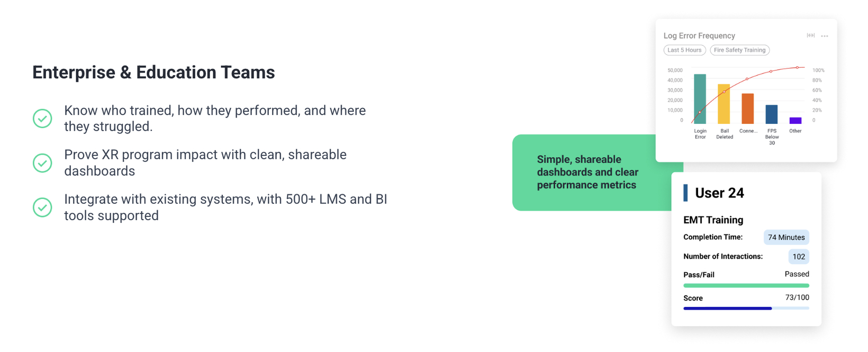Click the Enterprise & Education Teams heading

coord(153,73)
